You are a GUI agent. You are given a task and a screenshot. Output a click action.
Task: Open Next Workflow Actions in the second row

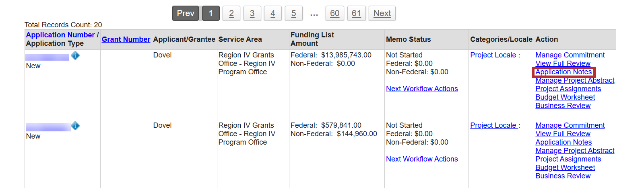click(422, 159)
